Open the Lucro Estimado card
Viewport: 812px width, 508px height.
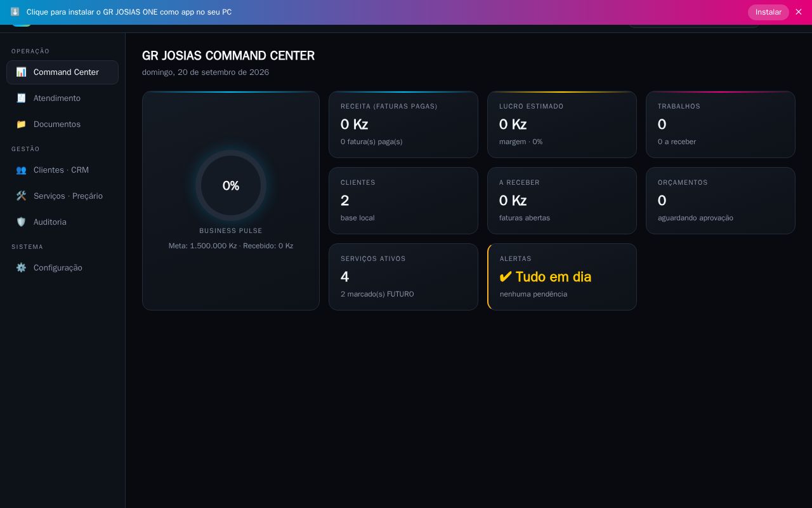point(562,124)
